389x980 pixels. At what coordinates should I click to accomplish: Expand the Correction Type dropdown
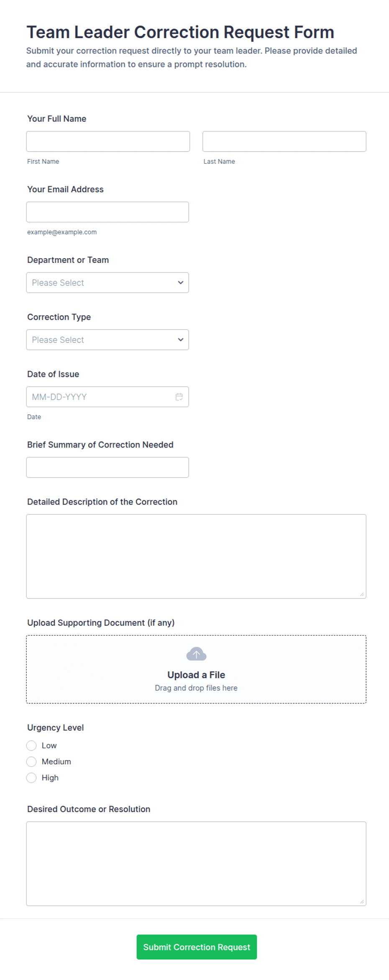coord(107,340)
